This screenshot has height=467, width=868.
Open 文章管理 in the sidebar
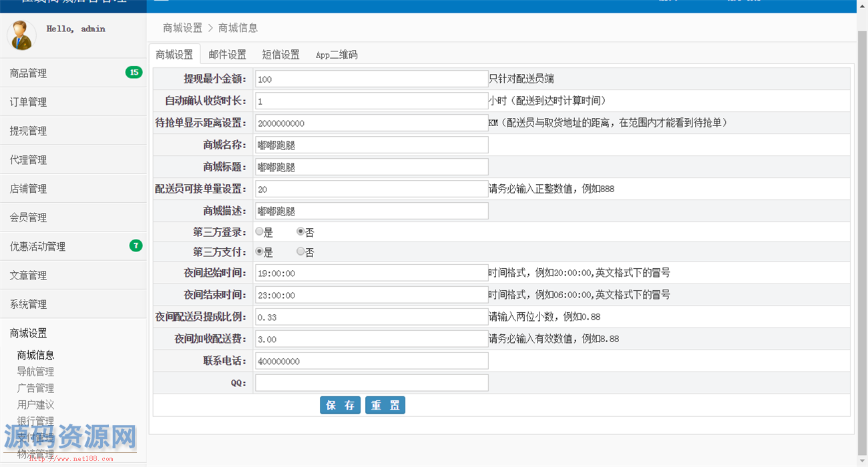(73, 275)
